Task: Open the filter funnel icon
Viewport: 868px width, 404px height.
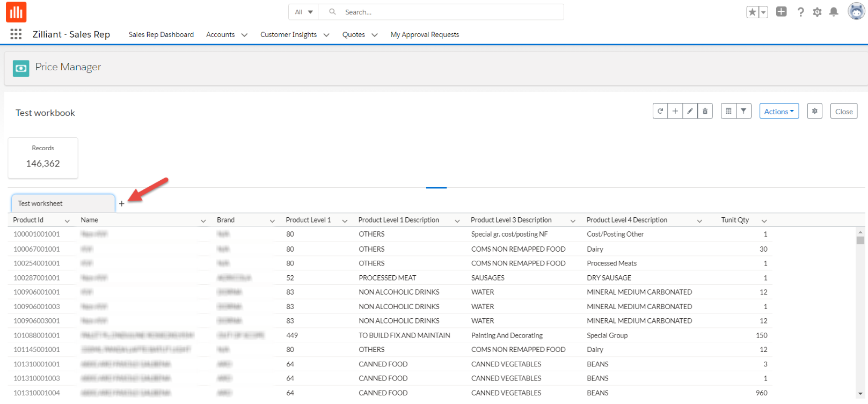Action: [x=743, y=112]
